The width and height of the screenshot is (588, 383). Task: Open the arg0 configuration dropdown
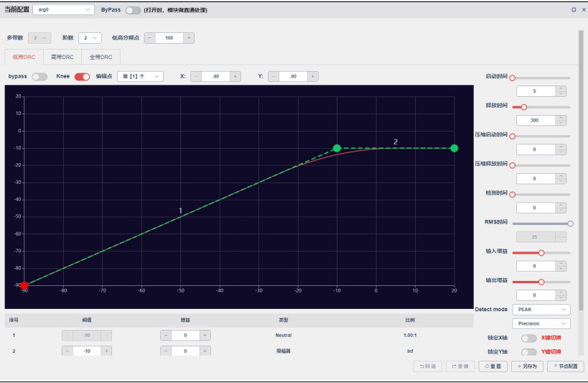coord(63,10)
